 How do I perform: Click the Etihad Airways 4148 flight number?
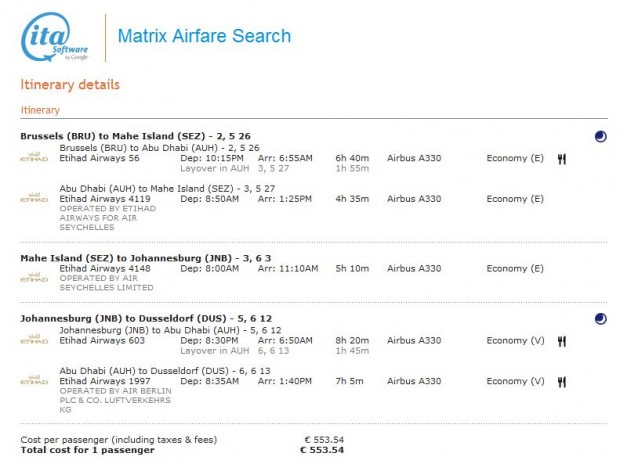105,269
